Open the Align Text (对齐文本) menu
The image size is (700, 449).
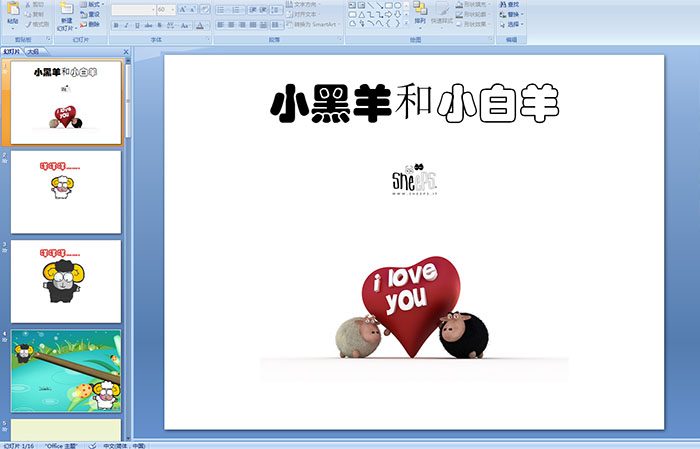[302, 14]
